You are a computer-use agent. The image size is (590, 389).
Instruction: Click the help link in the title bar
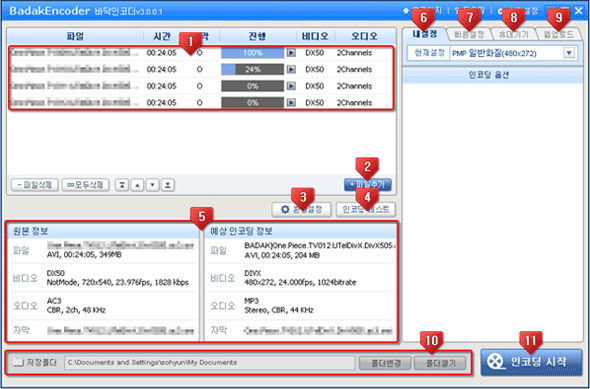[x=470, y=11]
